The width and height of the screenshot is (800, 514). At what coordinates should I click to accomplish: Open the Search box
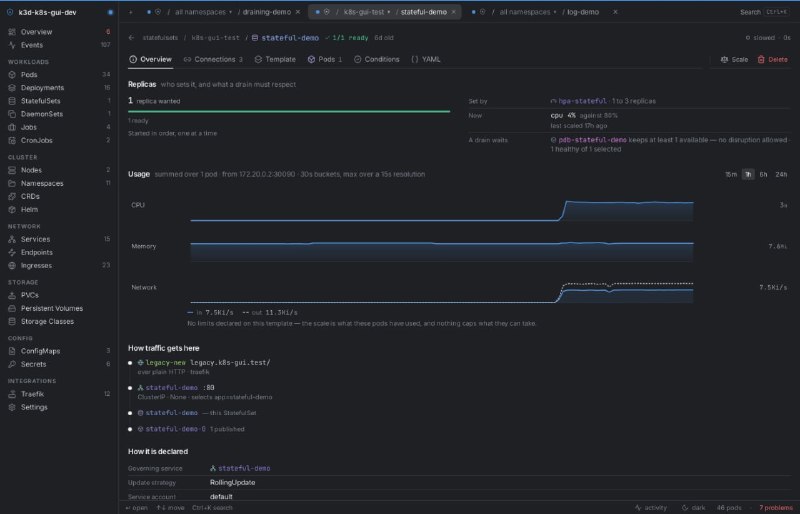click(764, 12)
